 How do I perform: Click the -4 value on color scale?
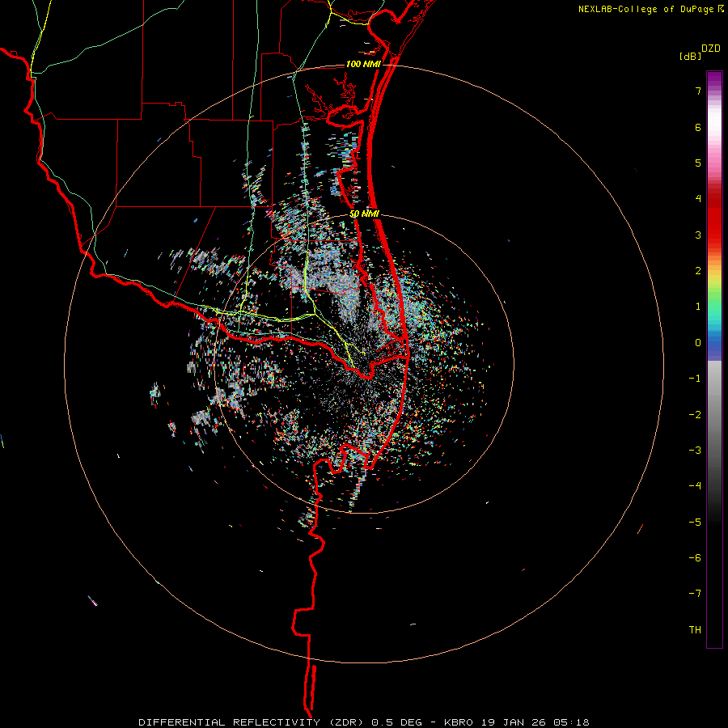point(695,486)
